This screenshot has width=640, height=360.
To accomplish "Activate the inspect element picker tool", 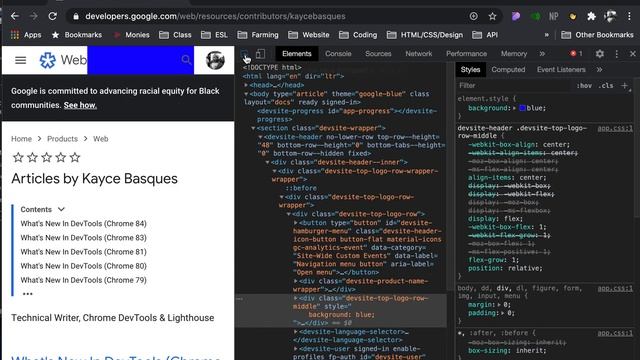I will [244, 54].
